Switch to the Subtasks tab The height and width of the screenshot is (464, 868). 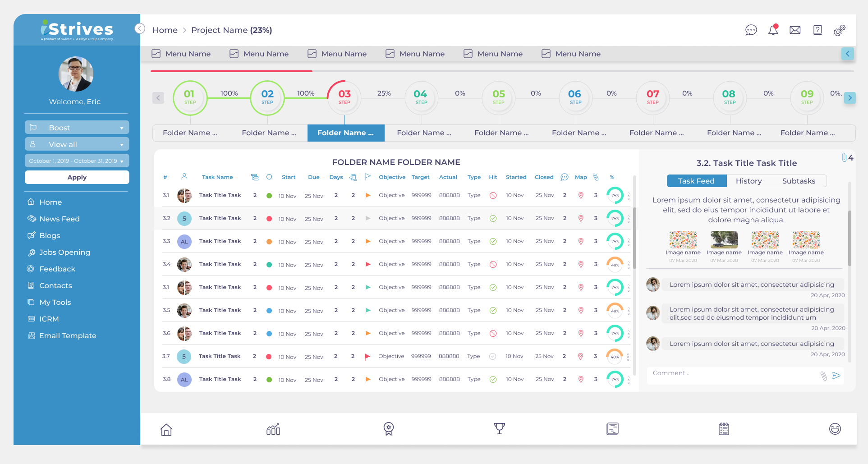click(799, 181)
